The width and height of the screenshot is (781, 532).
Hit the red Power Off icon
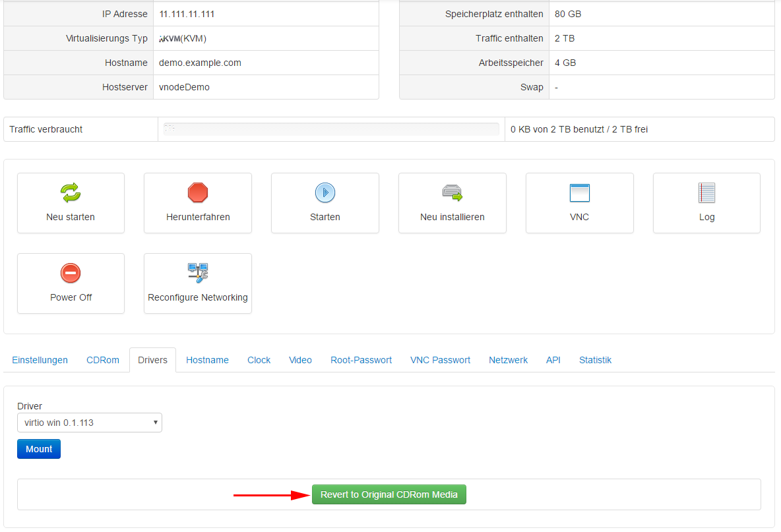click(71, 273)
